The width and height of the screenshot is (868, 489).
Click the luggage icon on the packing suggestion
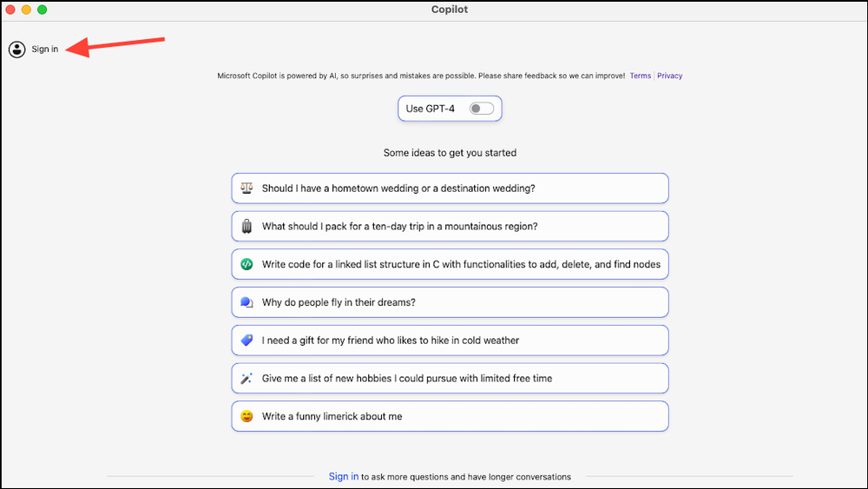(x=247, y=226)
